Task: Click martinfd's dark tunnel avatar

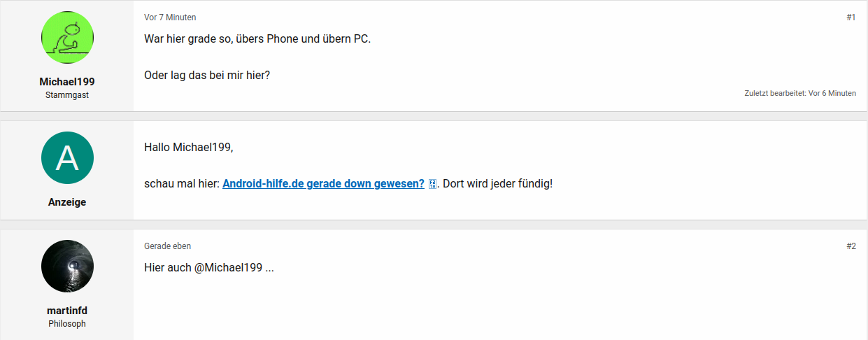Action: [x=67, y=267]
